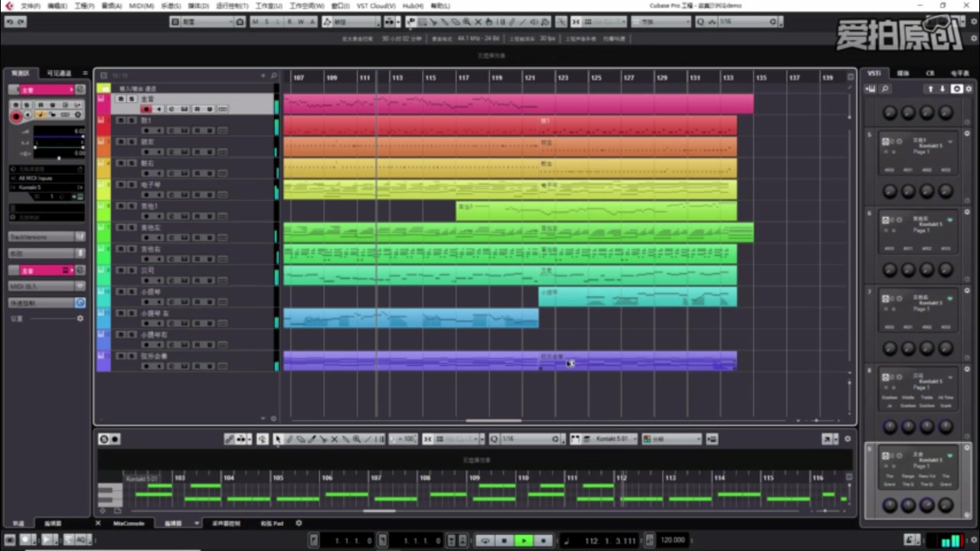Open the color dropdown in key editor toolbar
The width and height of the screenshot is (980, 551).
pos(671,439)
